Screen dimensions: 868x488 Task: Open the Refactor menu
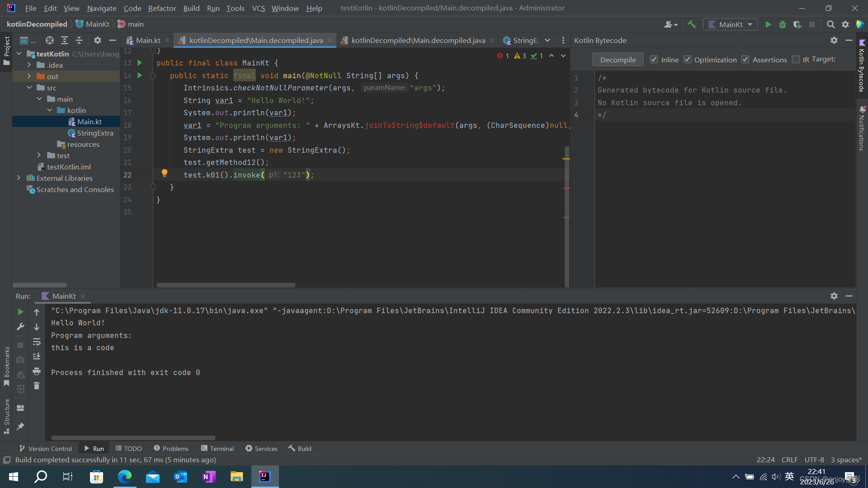click(x=162, y=8)
